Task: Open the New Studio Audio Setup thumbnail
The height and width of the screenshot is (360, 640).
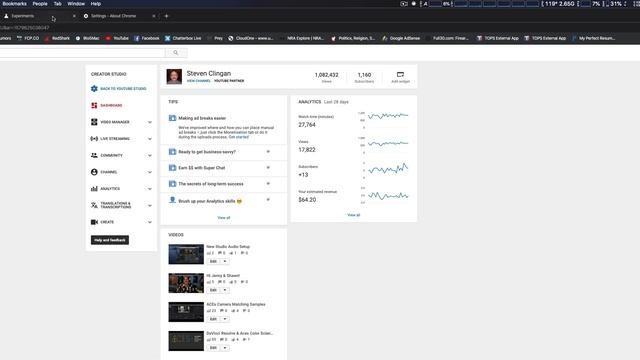Action: click(186, 254)
